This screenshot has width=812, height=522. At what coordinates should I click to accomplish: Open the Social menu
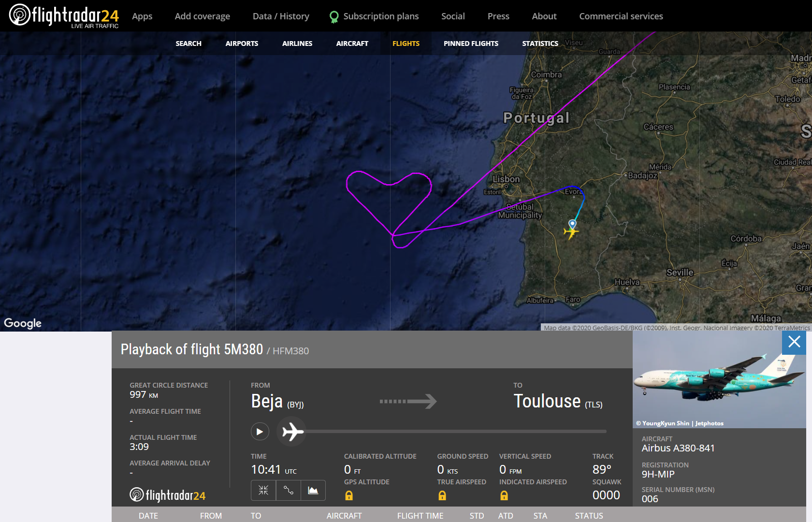click(x=453, y=16)
